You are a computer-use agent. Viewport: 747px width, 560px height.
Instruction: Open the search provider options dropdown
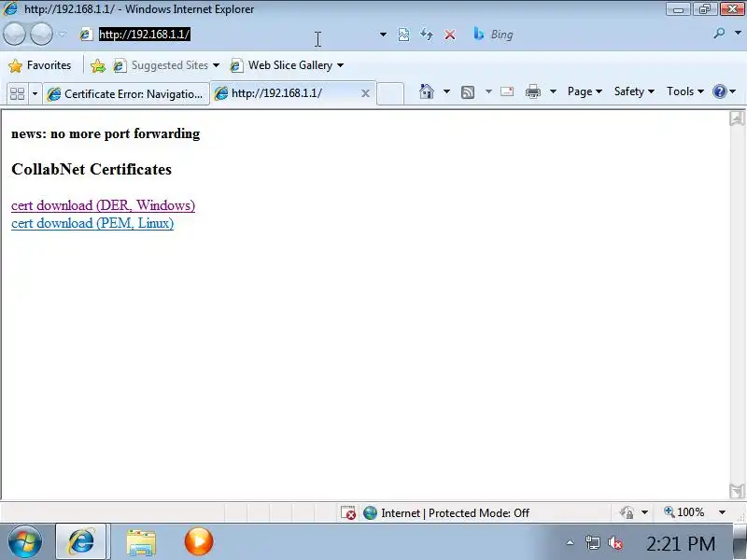coord(738,34)
